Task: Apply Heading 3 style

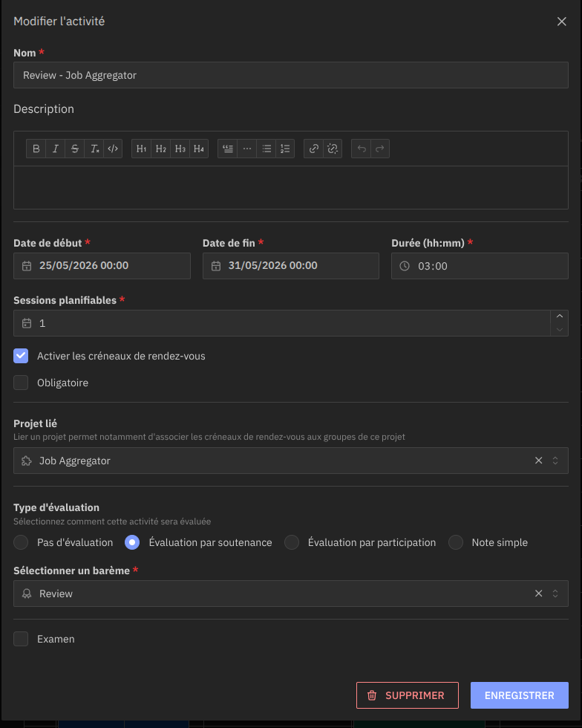Action: point(180,149)
